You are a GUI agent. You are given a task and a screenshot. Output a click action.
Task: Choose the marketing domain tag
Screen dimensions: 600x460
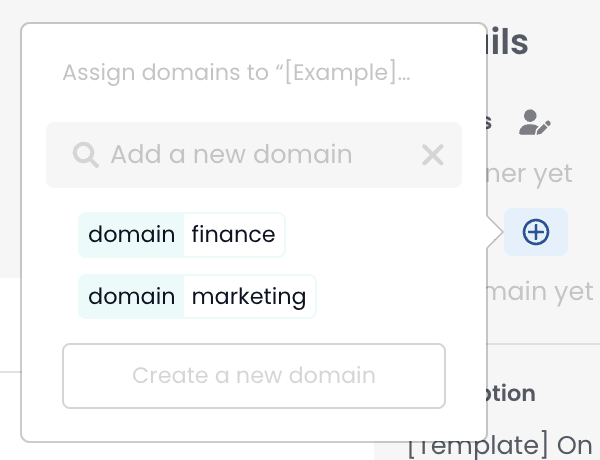click(197, 297)
